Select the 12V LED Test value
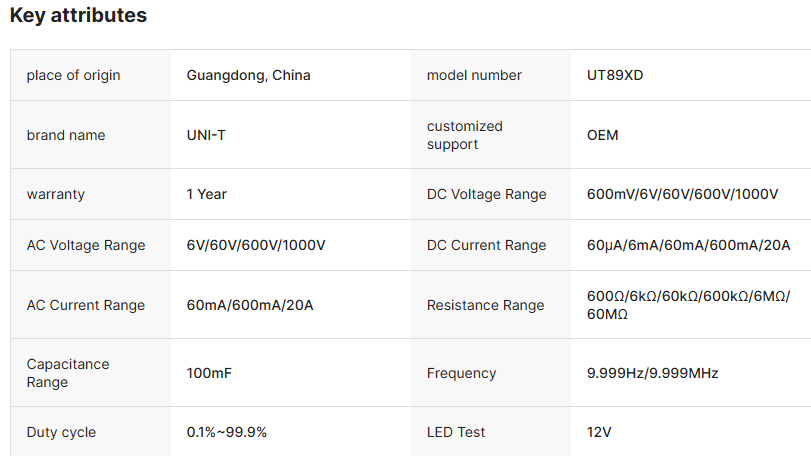The image size is (811, 456). click(599, 432)
